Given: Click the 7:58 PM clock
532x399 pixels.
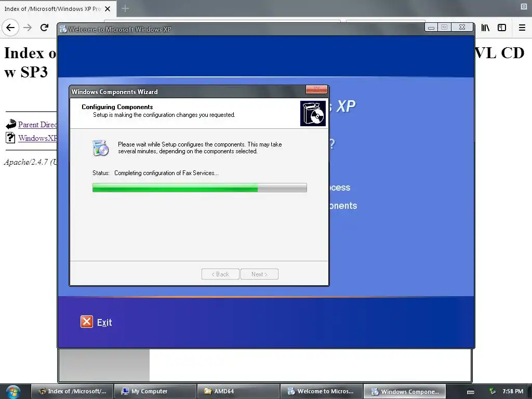Looking at the screenshot, I should click(513, 391).
